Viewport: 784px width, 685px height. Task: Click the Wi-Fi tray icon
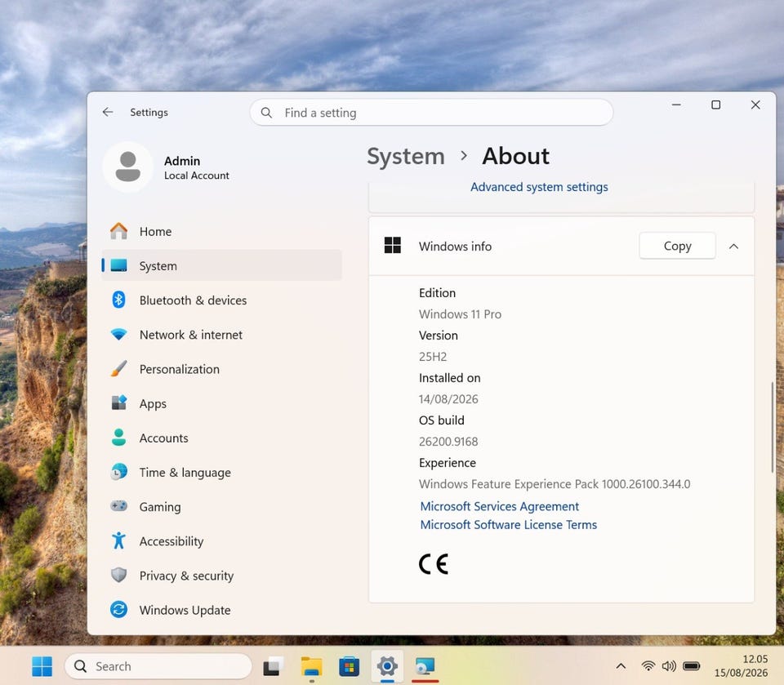pyautogui.click(x=648, y=665)
